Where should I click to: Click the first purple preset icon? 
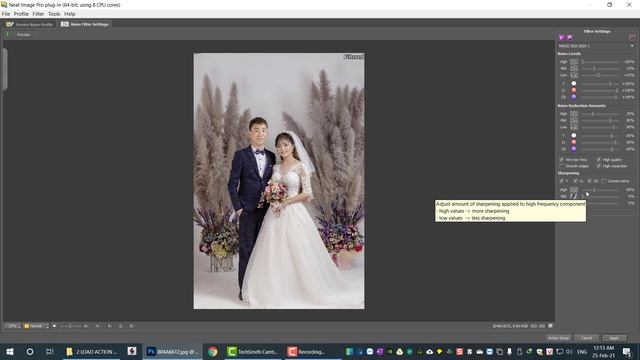point(562,38)
